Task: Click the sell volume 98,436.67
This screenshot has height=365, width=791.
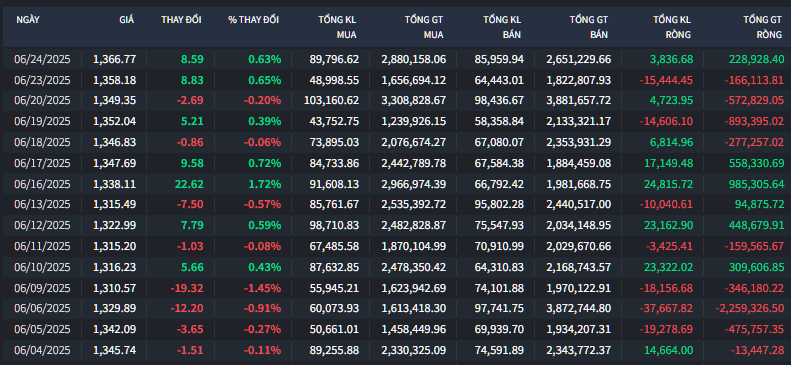Action: (x=499, y=100)
